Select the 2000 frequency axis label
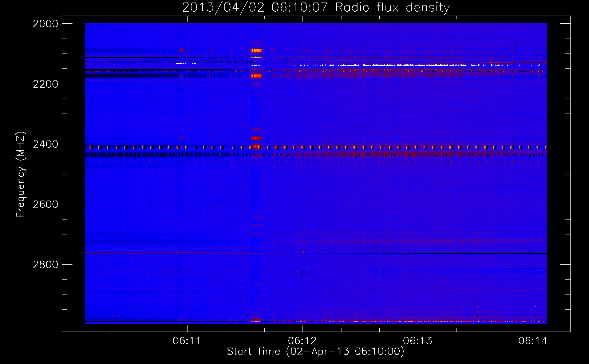The image size is (589, 364). pyautogui.click(x=46, y=24)
